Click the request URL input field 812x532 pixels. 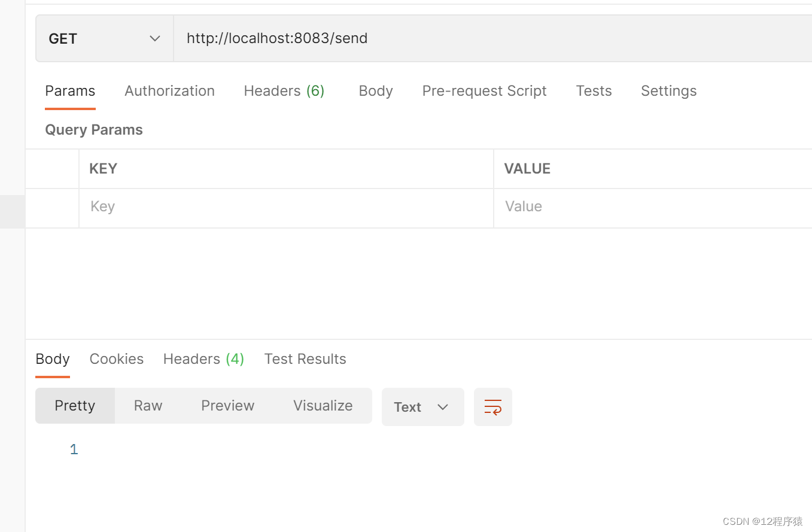pyautogui.click(x=492, y=38)
